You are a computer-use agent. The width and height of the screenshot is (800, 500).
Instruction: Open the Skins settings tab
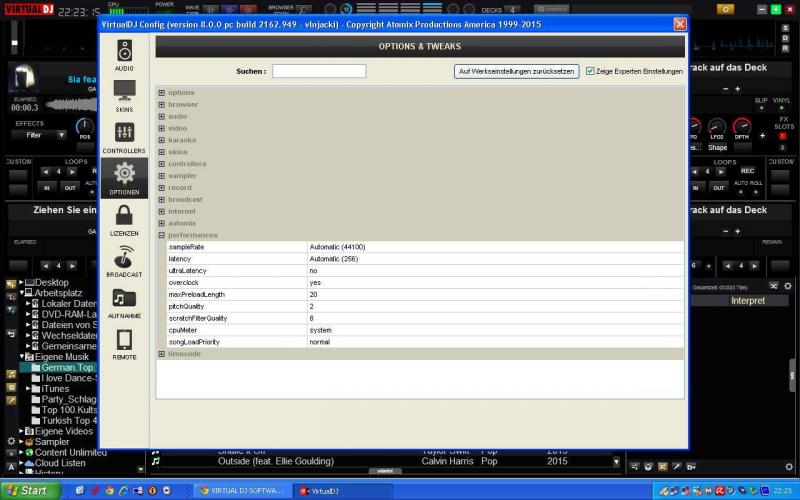(124, 96)
